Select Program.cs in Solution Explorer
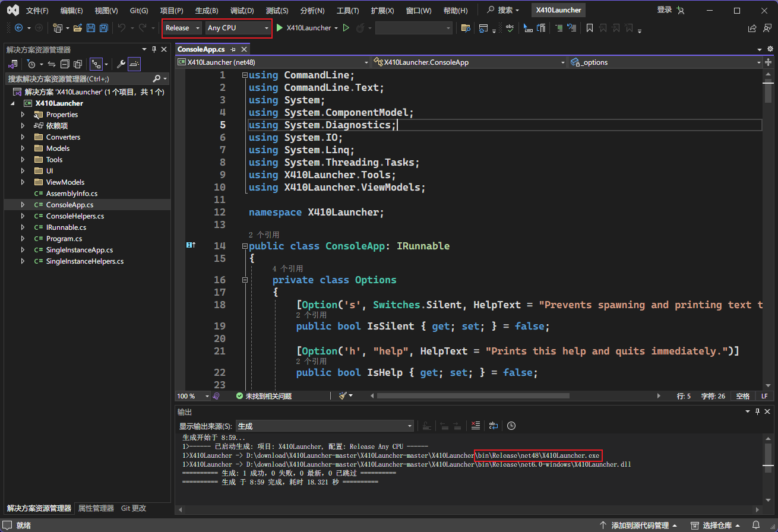Image resolution: width=778 pixels, height=532 pixels. 64,239
